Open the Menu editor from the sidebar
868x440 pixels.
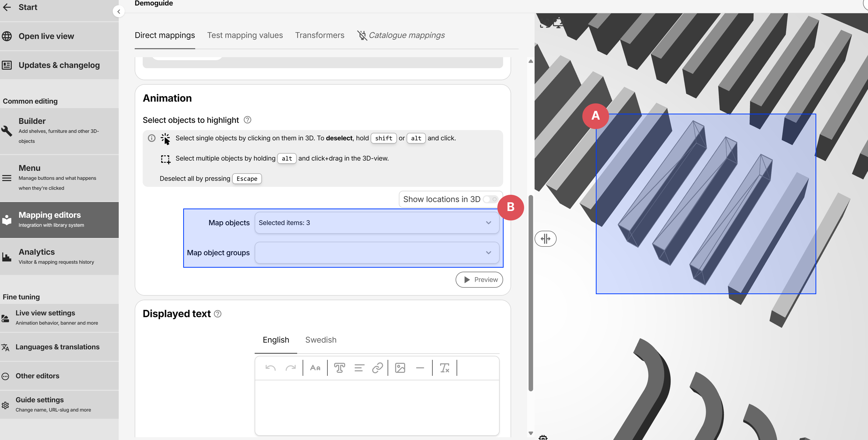pos(30,168)
